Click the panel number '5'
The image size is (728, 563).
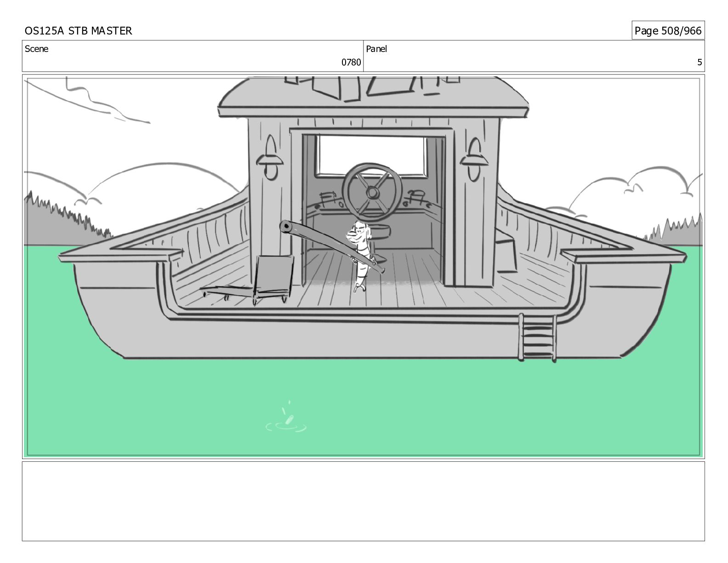[x=700, y=63]
